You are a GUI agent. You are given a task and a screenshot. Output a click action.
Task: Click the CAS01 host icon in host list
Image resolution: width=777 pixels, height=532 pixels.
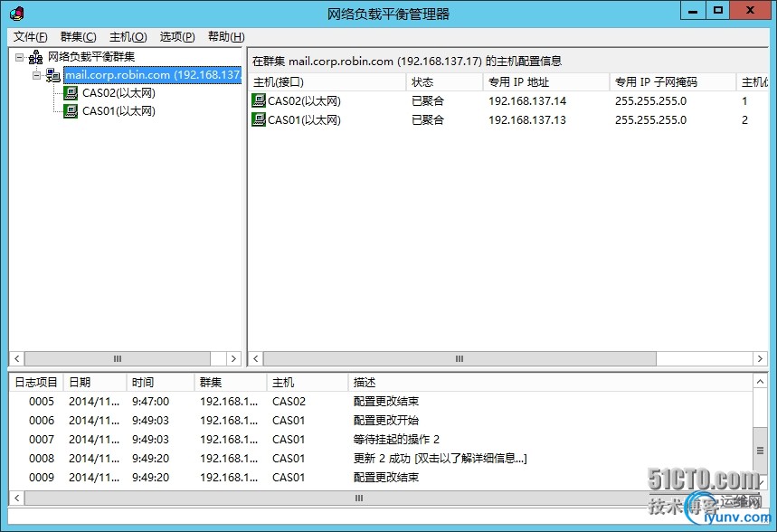259,119
